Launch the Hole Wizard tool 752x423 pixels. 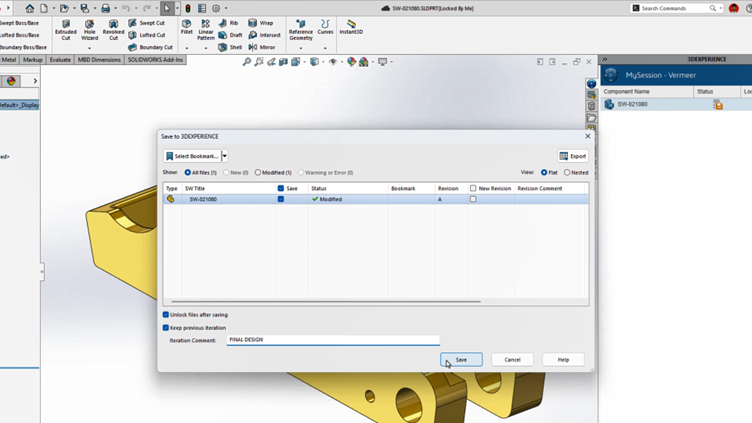click(89, 30)
